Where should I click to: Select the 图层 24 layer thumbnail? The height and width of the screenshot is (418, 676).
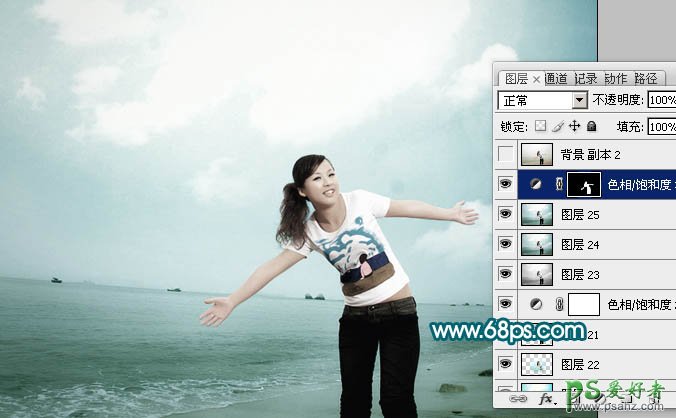(x=536, y=244)
